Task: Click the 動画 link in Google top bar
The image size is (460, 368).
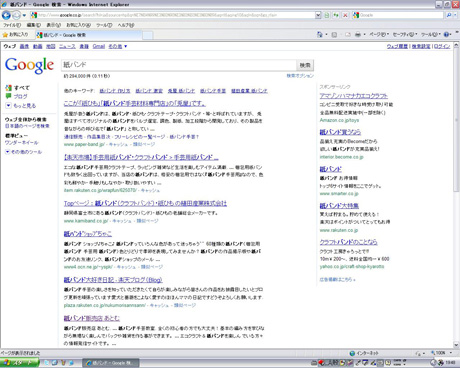Action: click(38, 46)
